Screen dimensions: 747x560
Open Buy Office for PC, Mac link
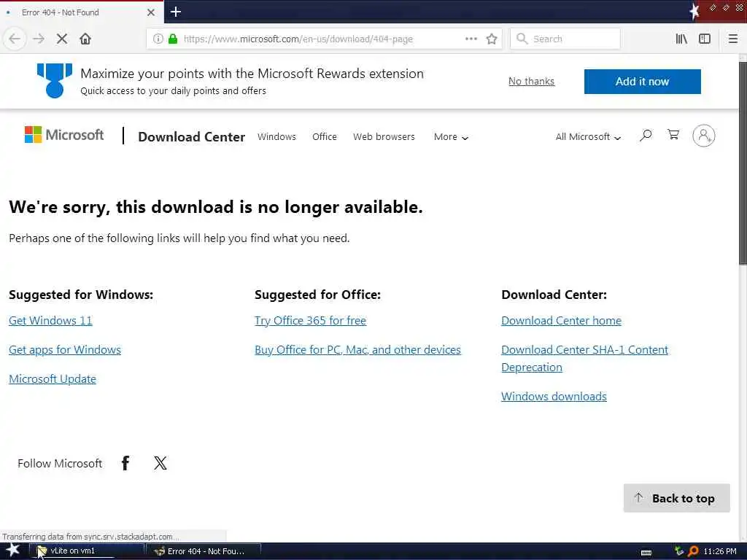357,349
